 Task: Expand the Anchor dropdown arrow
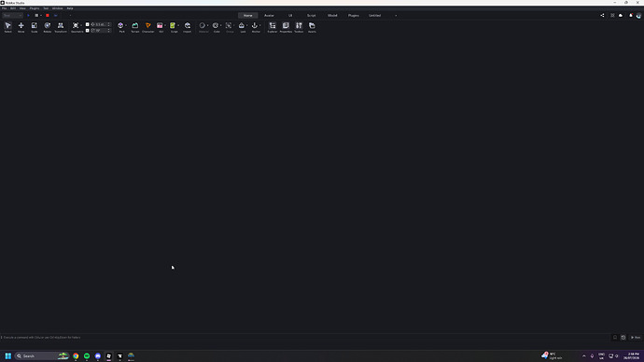pyautogui.click(x=260, y=25)
